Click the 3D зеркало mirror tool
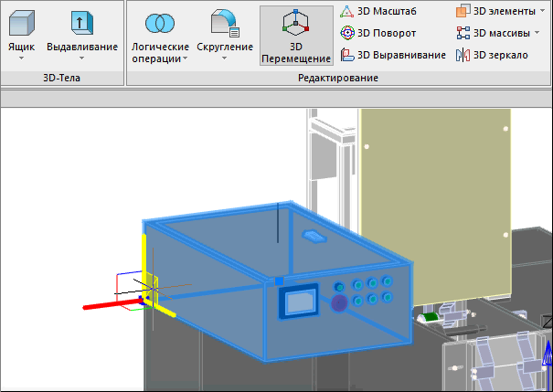Image resolution: width=553 pixels, height=392 pixels. (x=492, y=55)
